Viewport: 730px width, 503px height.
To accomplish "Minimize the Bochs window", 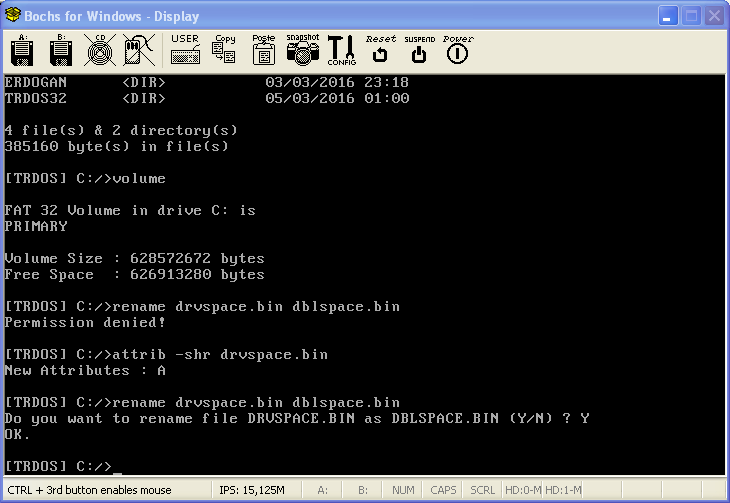I will coord(668,16).
